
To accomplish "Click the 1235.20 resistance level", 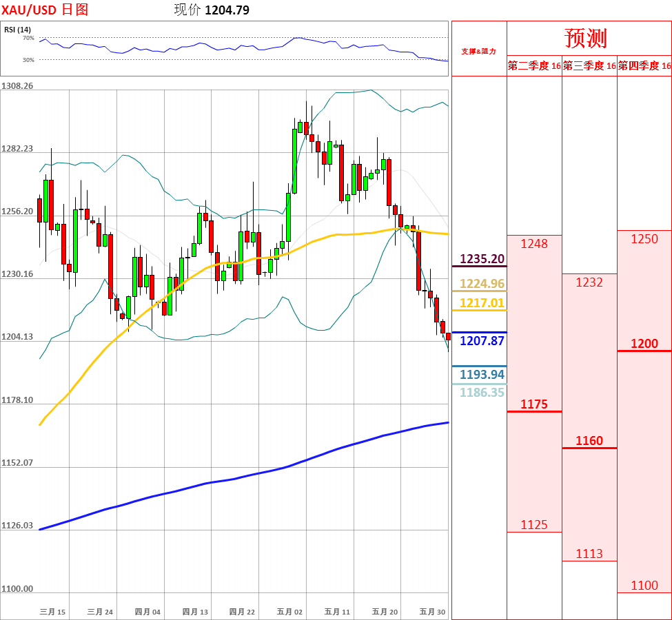I will tap(482, 259).
